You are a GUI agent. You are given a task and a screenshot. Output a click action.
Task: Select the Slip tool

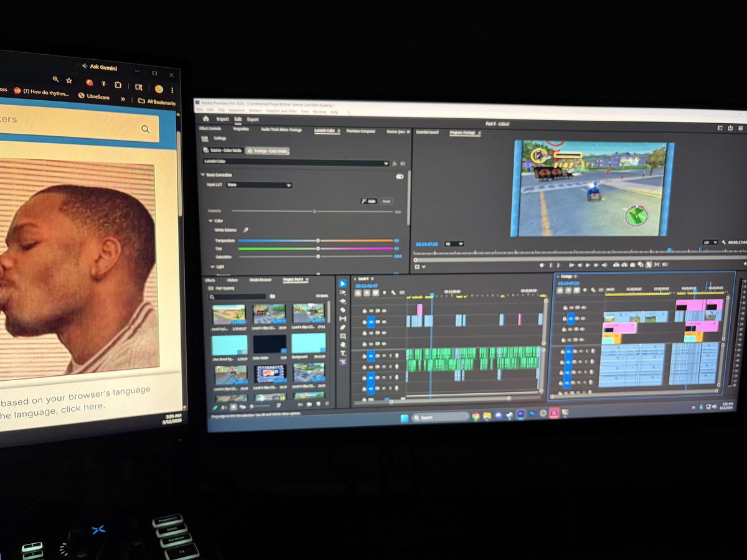click(343, 319)
